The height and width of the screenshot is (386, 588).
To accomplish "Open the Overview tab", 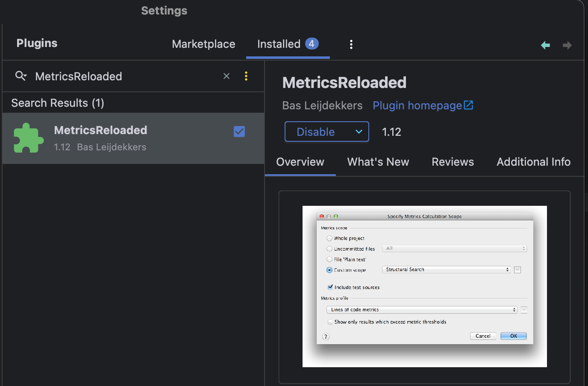I will coord(300,162).
